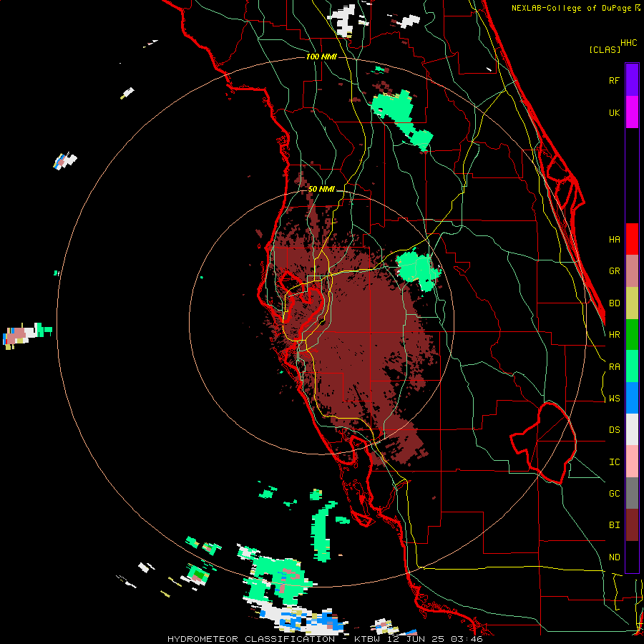This screenshot has width=644, height=644.
Task: Select the white DS legend swatch
Action: pyautogui.click(x=632, y=429)
